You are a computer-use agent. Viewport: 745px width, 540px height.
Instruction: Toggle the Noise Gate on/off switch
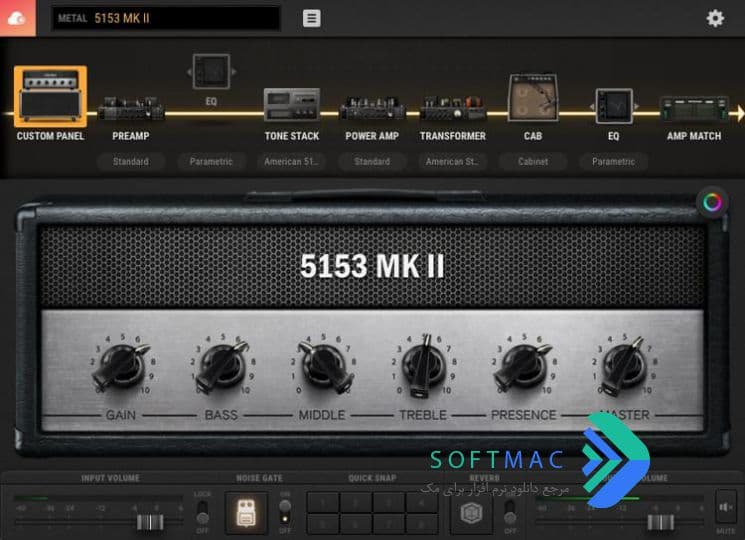[285, 512]
